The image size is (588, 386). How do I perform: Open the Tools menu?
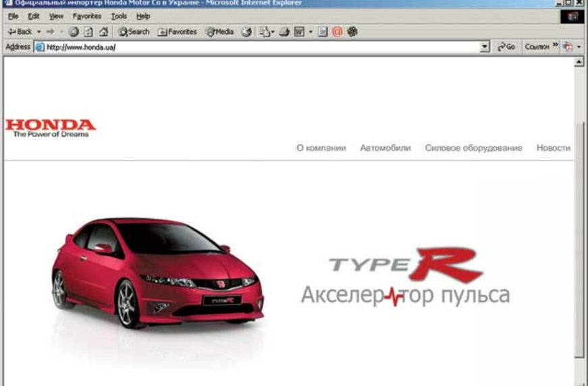point(119,16)
